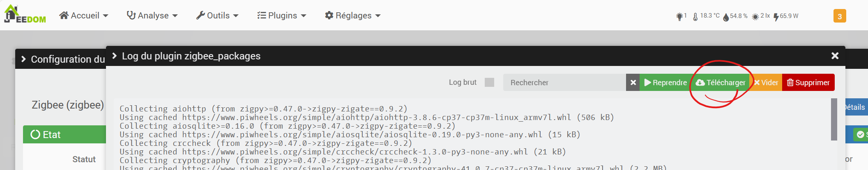Open the orange notifications badge
868x170 pixels.
click(x=840, y=16)
